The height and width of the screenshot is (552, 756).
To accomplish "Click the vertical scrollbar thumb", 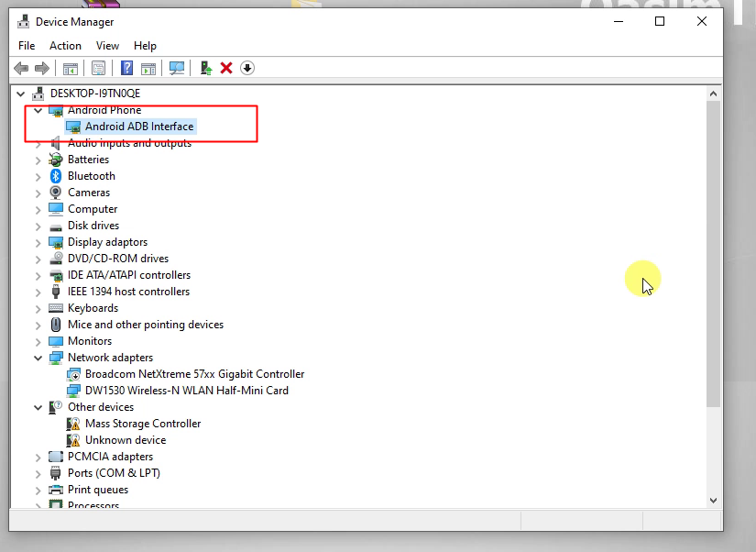I will [x=713, y=254].
